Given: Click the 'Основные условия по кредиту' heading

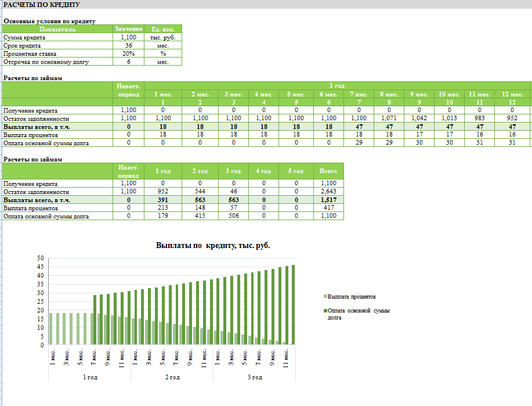Looking at the screenshot, I should 49,21.
